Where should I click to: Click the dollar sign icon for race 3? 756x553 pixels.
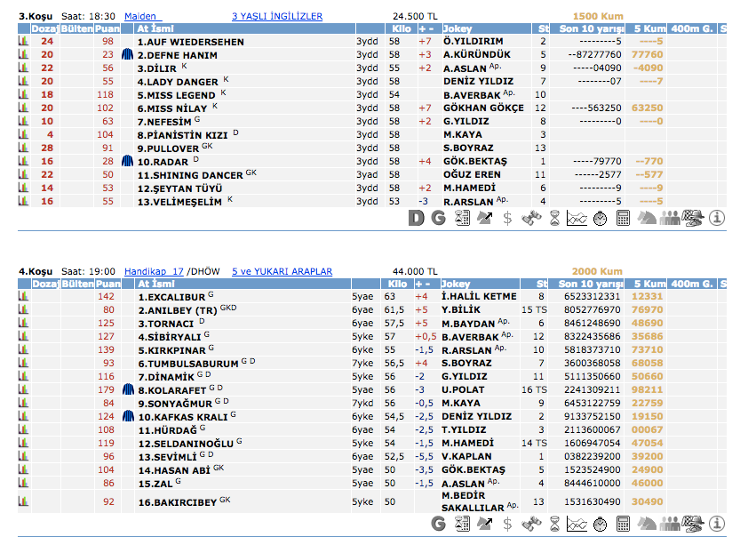click(507, 218)
